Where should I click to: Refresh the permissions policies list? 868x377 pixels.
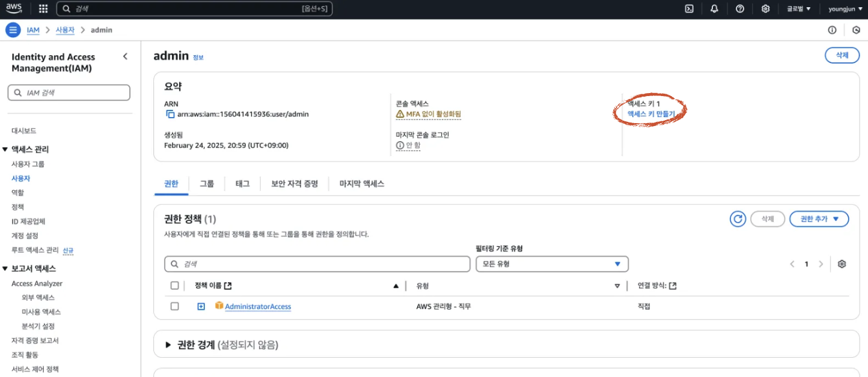(x=738, y=219)
